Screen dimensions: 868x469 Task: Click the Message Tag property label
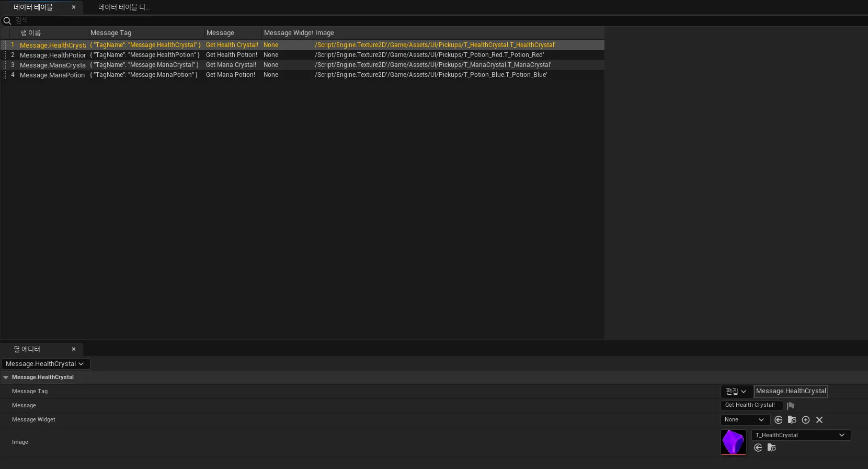[30, 392]
